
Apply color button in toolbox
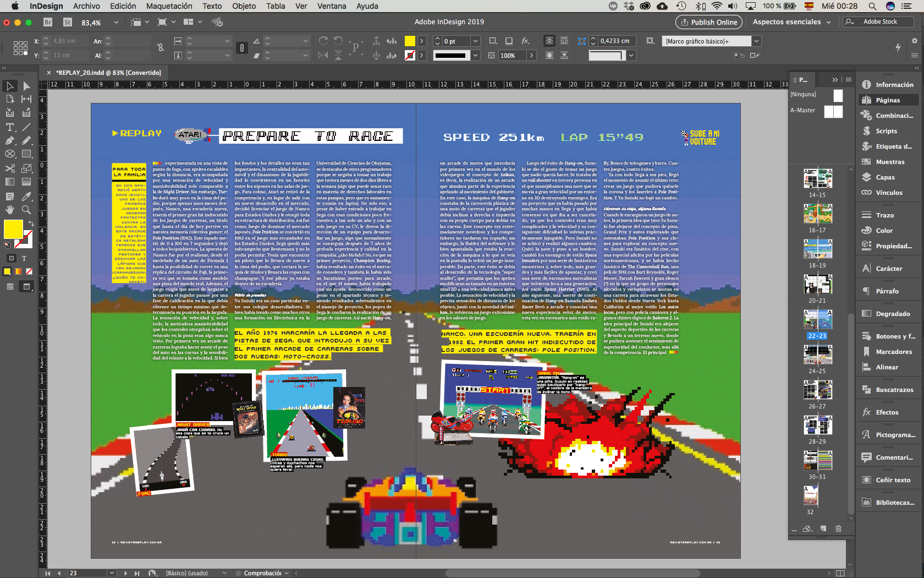click(7, 271)
